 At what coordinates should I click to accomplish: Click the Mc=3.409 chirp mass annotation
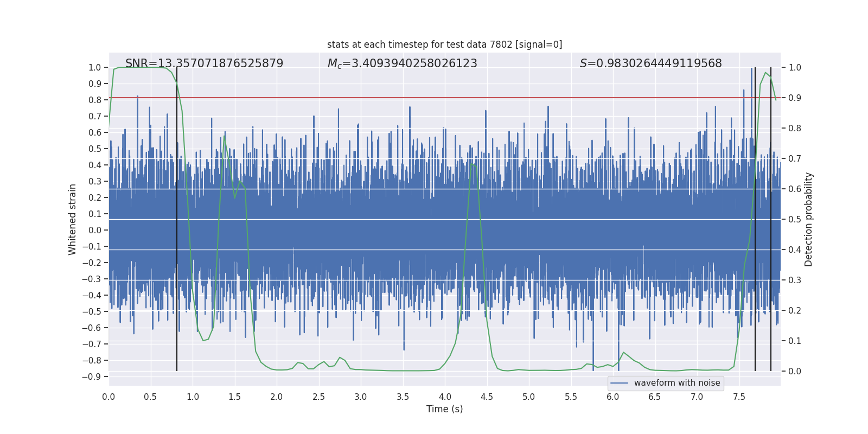coord(402,63)
